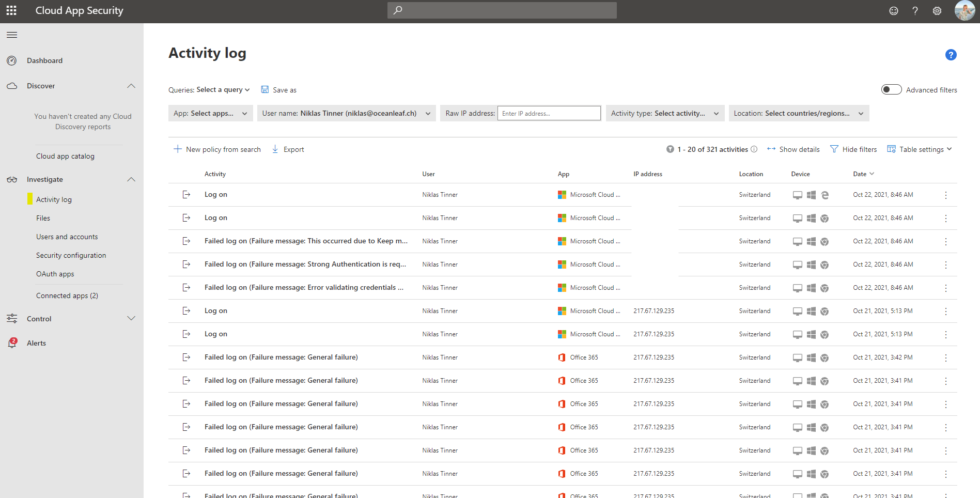
Task: Expand the Control section chevron
Action: coord(131,318)
